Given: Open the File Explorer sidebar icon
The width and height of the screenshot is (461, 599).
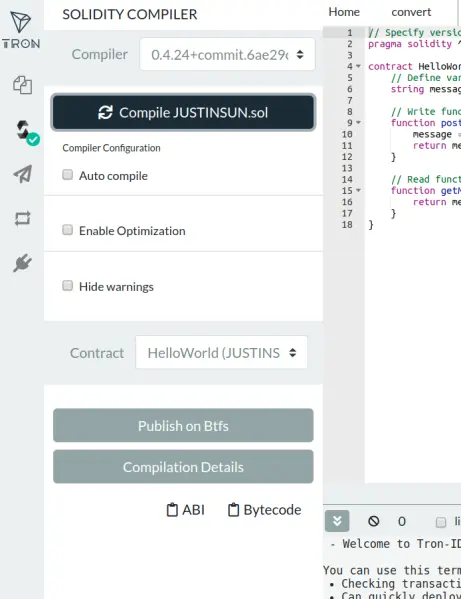Looking at the screenshot, I should [23, 85].
